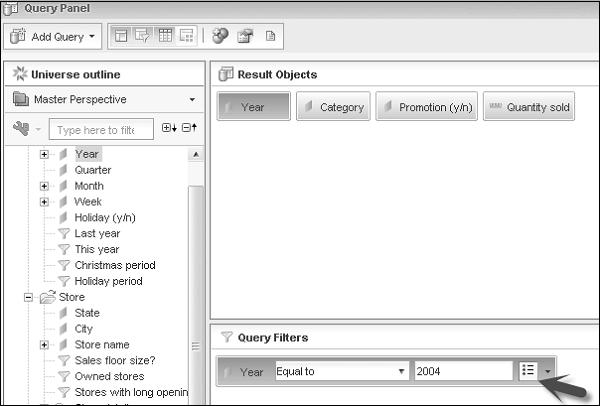Image resolution: width=600 pixels, height=406 pixels.
Task: Click the collapse all tree icon
Action: (x=189, y=128)
